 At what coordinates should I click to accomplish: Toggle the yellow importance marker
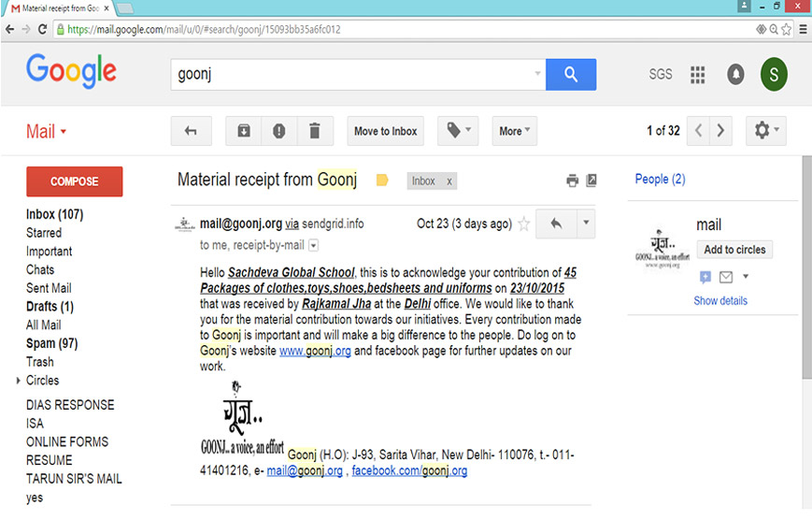click(x=382, y=180)
